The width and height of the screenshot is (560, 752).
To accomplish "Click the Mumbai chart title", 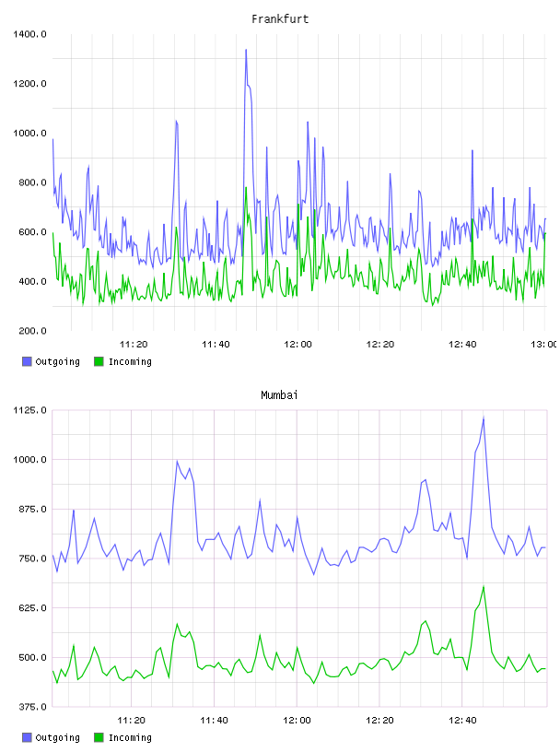I will pos(279,395).
